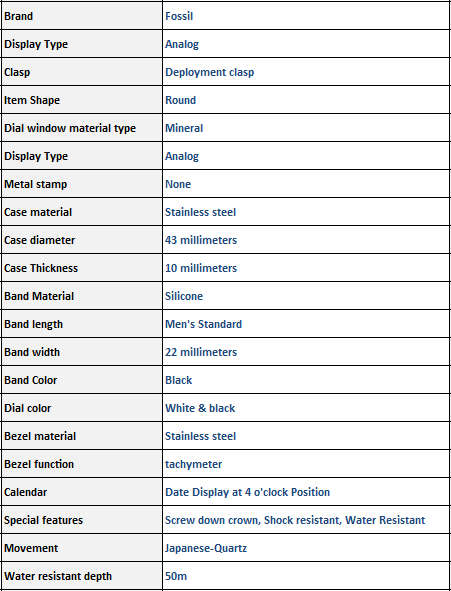Select the Black band color value
Screen dimensions: 451x591
[x=179, y=380]
